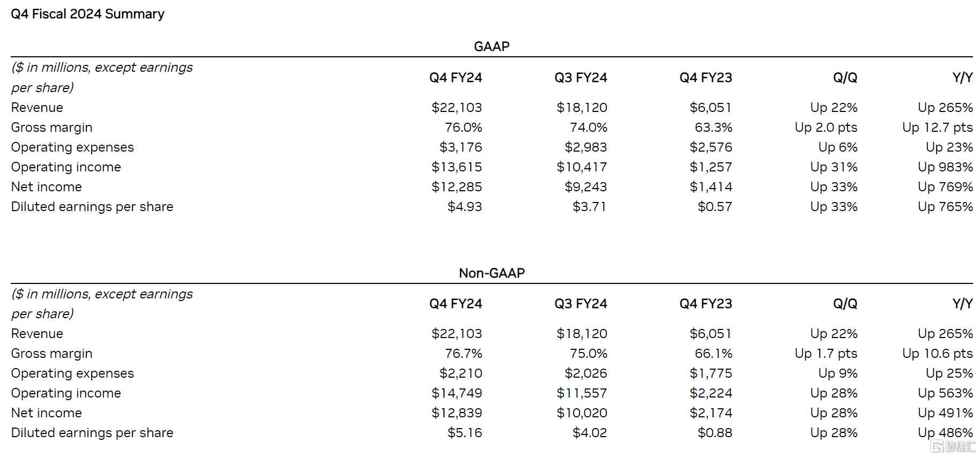
Task: Click Non-GAAP diluted EPS $5.16
Action: click(464, 433)
